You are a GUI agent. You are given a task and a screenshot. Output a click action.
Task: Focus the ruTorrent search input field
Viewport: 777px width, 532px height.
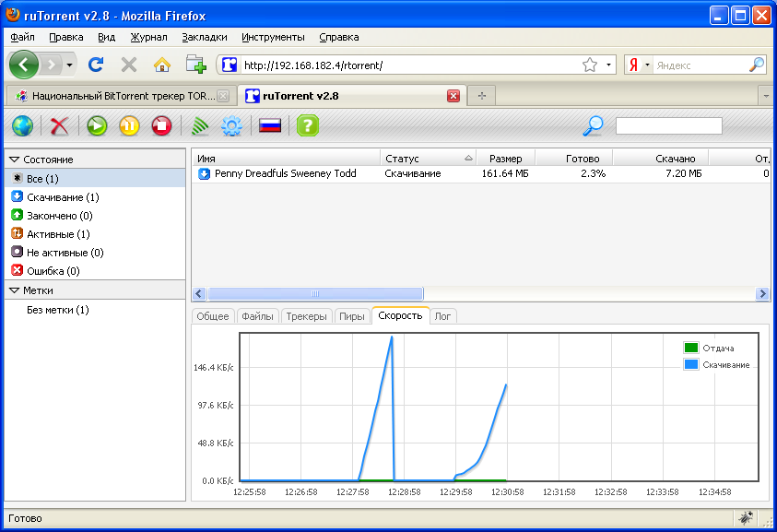pyautogui.click(x=669, y=126)
